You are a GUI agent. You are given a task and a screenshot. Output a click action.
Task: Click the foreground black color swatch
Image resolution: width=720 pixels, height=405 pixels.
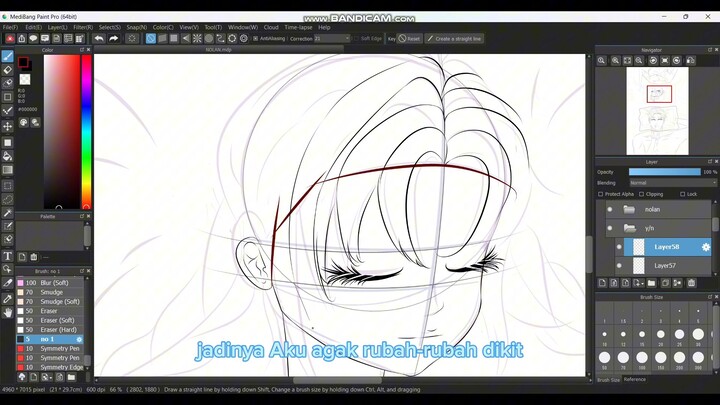(x=23, y=62)
